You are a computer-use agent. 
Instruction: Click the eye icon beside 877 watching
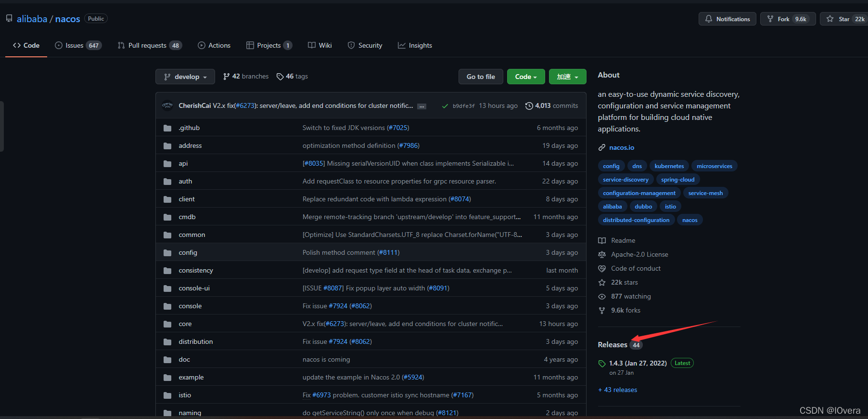(x=602, y=297)
